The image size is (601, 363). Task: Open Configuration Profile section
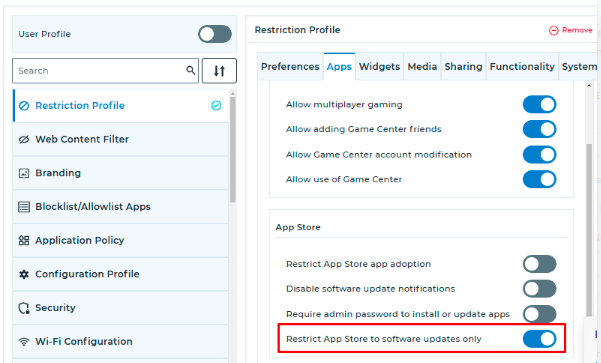tap(121, 274)
